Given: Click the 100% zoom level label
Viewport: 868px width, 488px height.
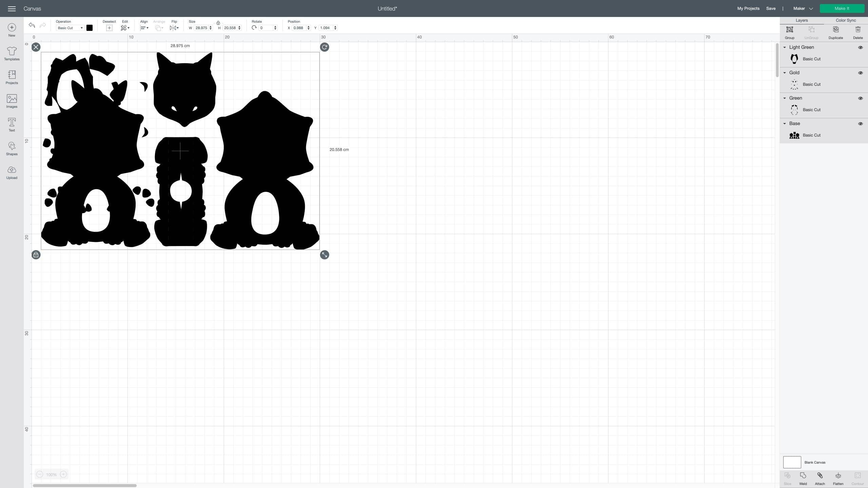Looking at the screenshot, I should point(52,474).
